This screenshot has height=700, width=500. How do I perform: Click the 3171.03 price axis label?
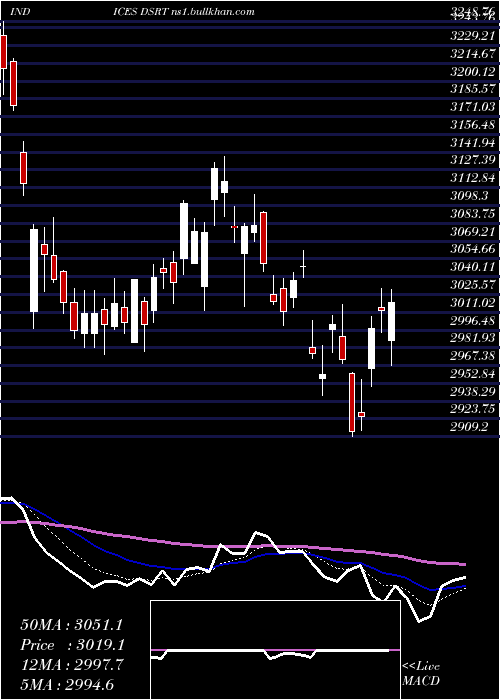tap(473, 107)
